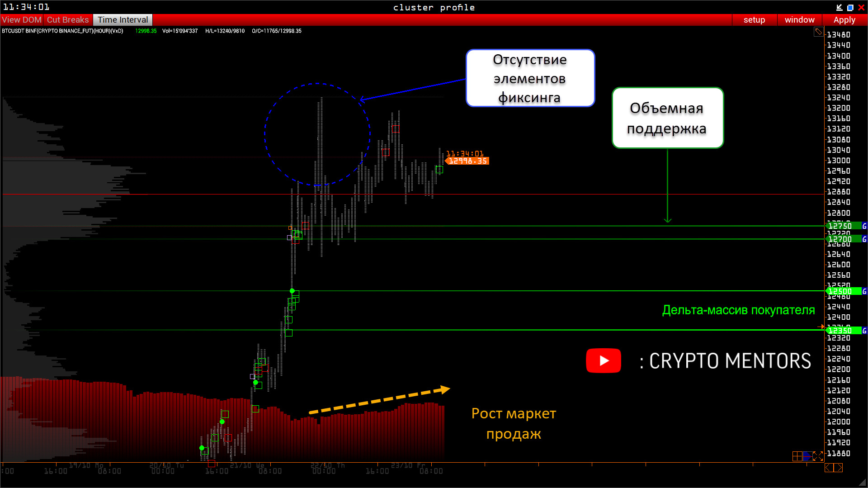Click the Apply button
The image size is (868, 488).
(x=844, y=20)
